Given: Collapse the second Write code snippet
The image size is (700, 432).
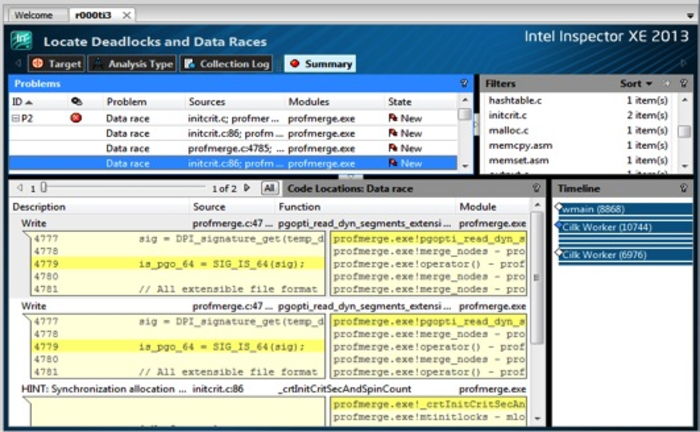Looking at the screenshot, I should (x=26, y=318).
